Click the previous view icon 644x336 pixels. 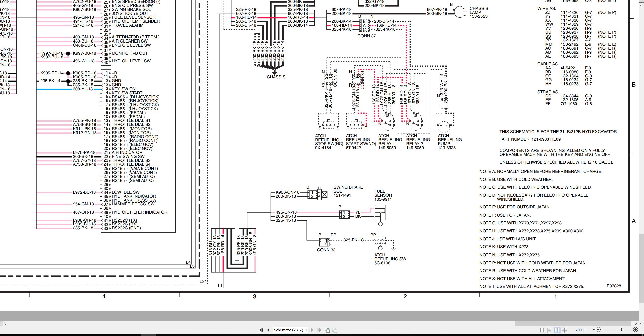click(327, 330)
